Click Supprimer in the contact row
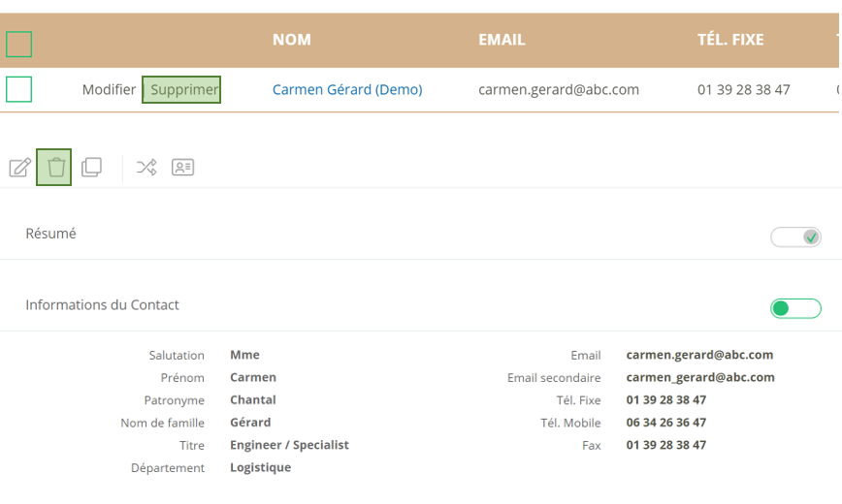The height and width of the screenshot is (504, 842). click(182, 89)
